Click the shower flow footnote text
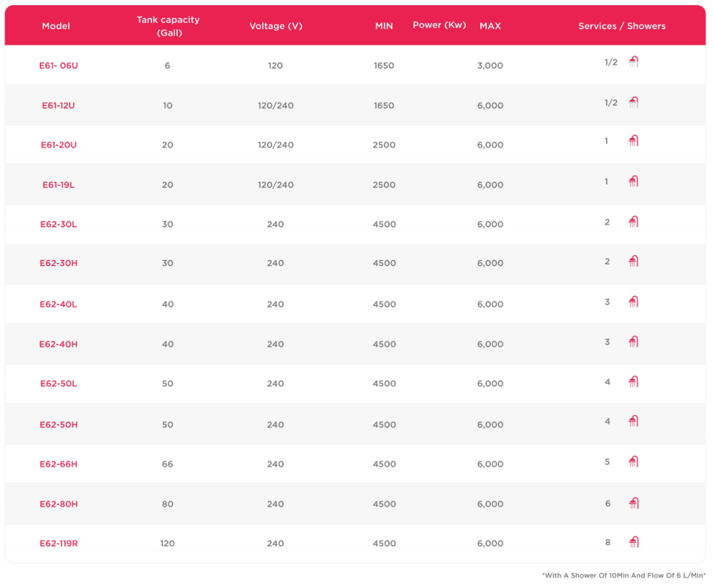Viewport: 713px width, 588px height. pyautogui.click(x=623, y=575)
